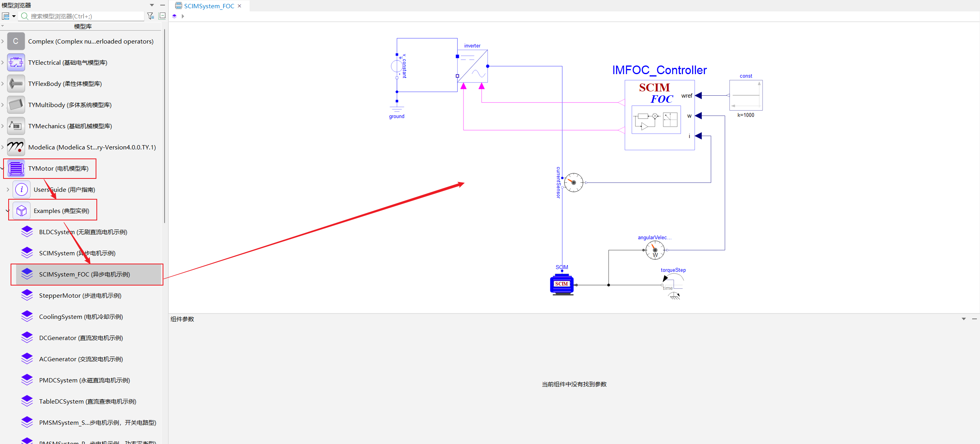Expand the Modelica library node
Image resolution: width=980 pixels, height=444 pixels.
coord(3,147)
